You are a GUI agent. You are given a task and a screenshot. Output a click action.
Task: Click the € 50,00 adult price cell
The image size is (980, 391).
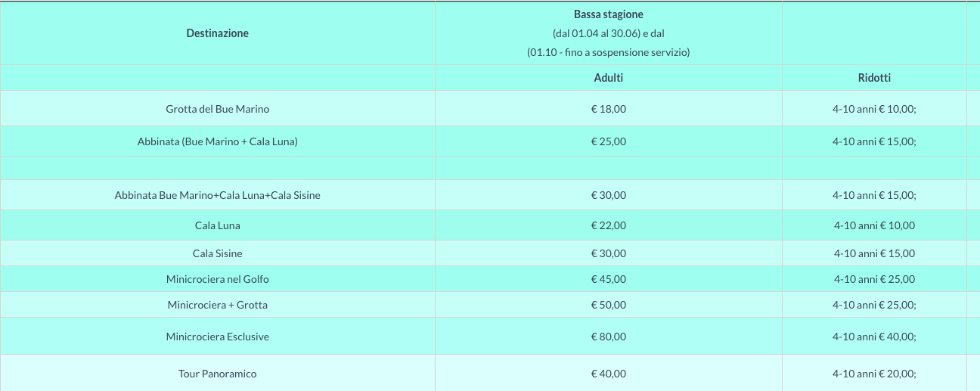coord(609,305)
